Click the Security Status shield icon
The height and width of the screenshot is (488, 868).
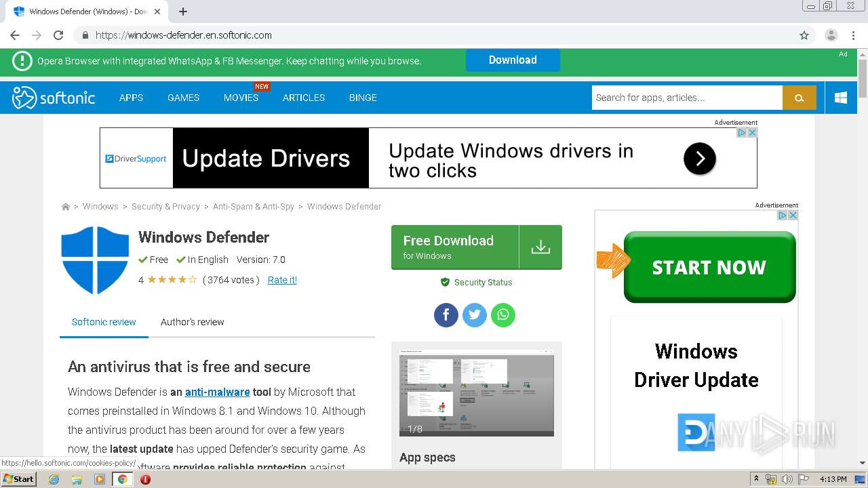click(x=445, y=282)
